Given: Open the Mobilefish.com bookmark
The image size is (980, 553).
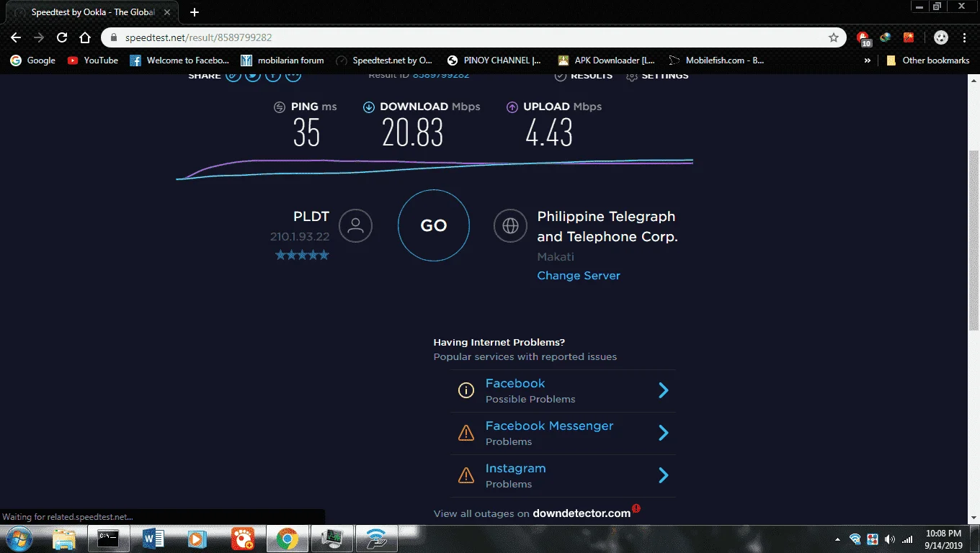Looking at the screenshot, I should [716, 60].
